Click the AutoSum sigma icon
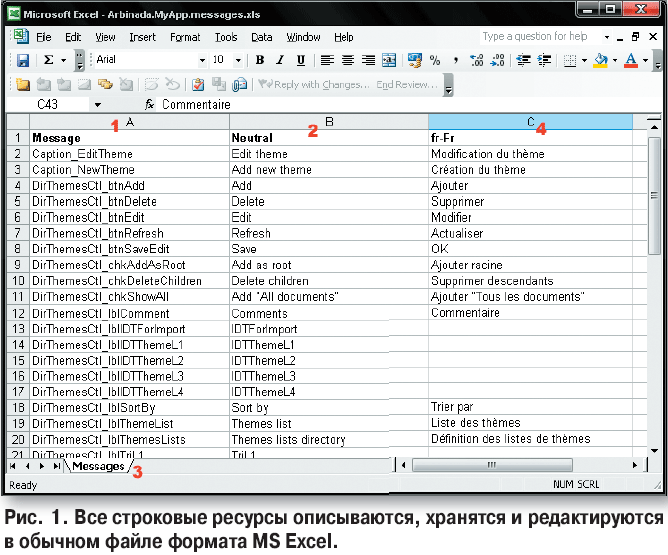668x555 pixels. tap(48, 61)
